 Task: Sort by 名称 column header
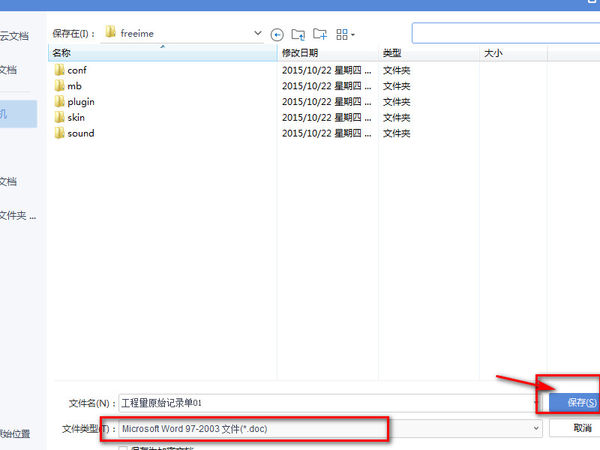pos(163,53)
